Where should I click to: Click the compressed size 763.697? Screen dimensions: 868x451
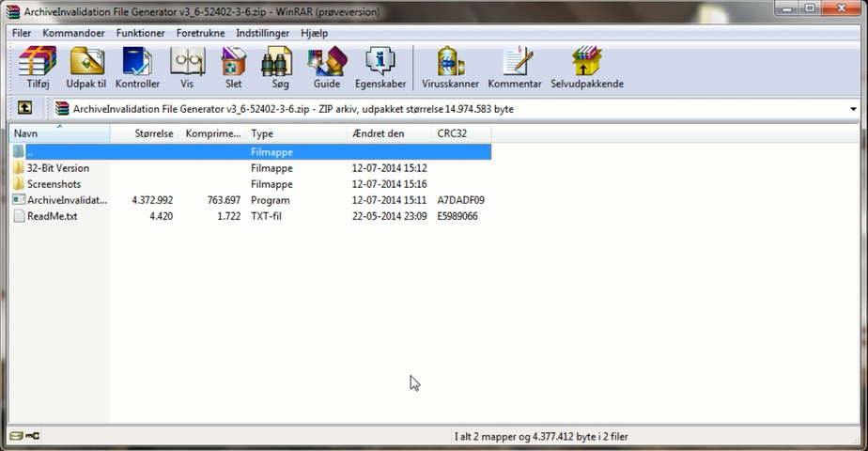coord(225,200)
